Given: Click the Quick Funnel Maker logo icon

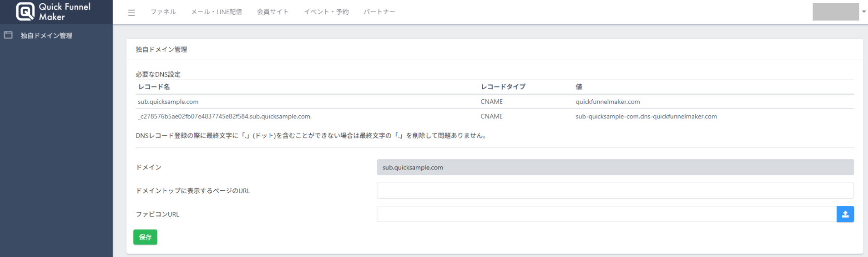Looking at the screenshot, I should [x=25, y=11].
